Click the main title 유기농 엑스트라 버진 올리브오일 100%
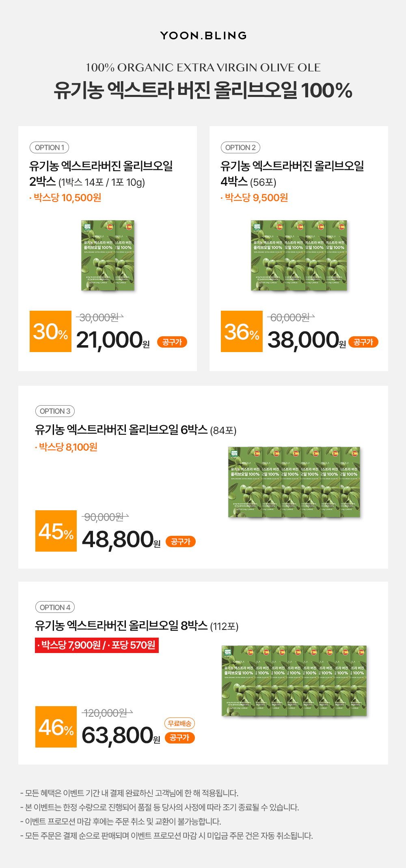The width and height of the screenshot is (406, 868). [203, 90]
